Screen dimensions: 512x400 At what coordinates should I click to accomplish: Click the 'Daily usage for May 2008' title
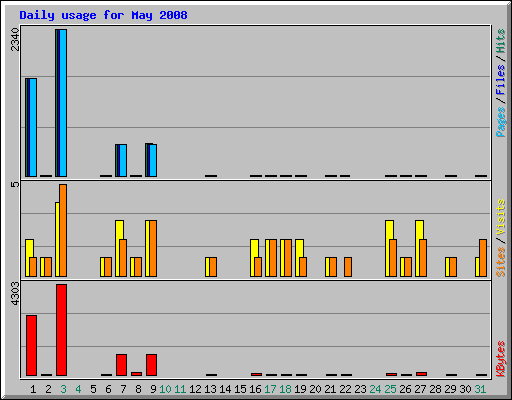coord(103,15)
